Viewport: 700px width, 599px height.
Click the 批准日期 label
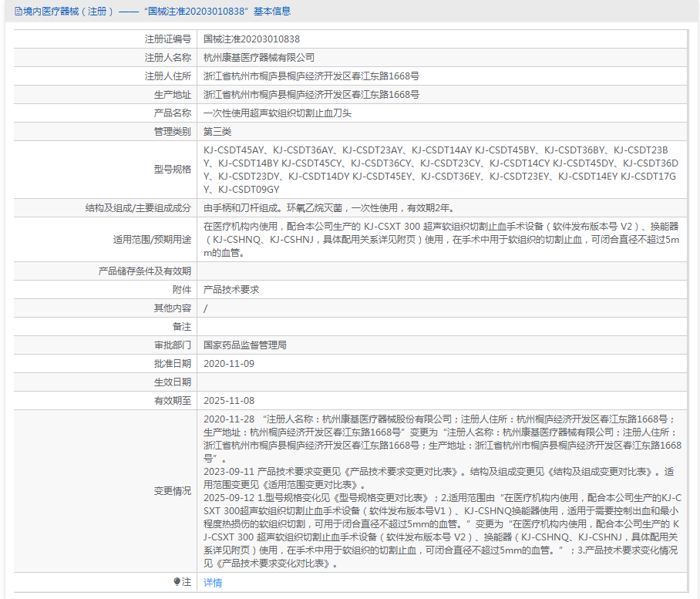[x=173, y=364]
